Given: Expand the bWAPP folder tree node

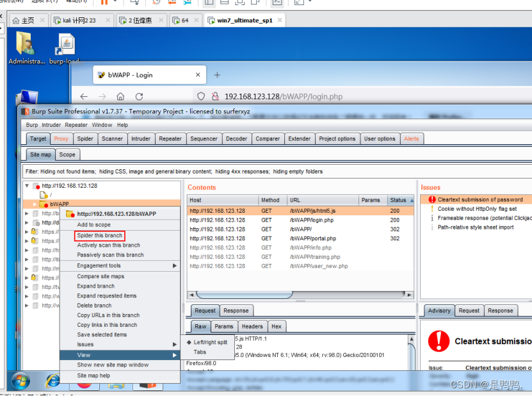Looking at the screenshot, I should pos(35,204).
